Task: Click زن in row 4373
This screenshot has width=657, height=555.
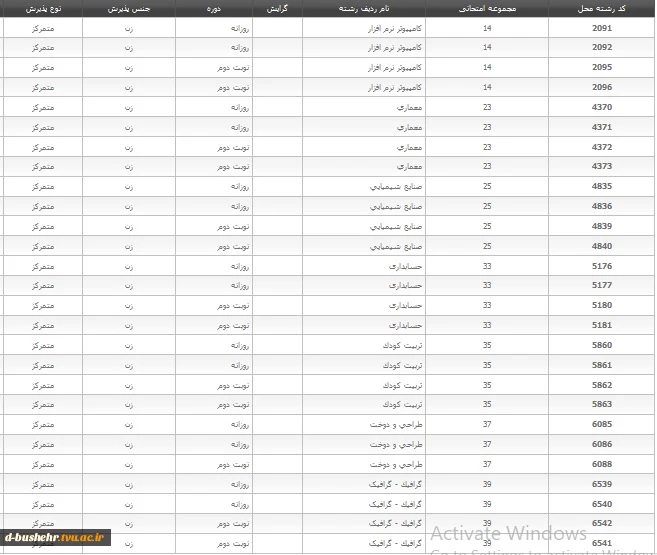Action: coord(129,167)
